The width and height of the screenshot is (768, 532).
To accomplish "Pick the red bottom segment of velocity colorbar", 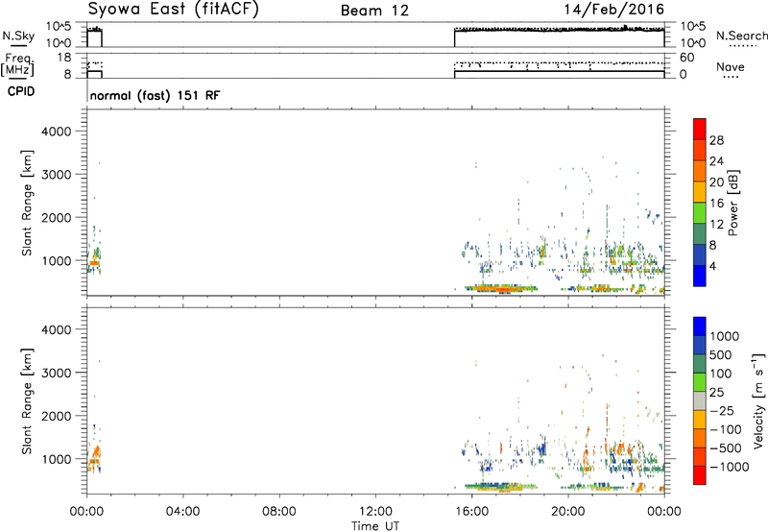I will coord(700,475).
